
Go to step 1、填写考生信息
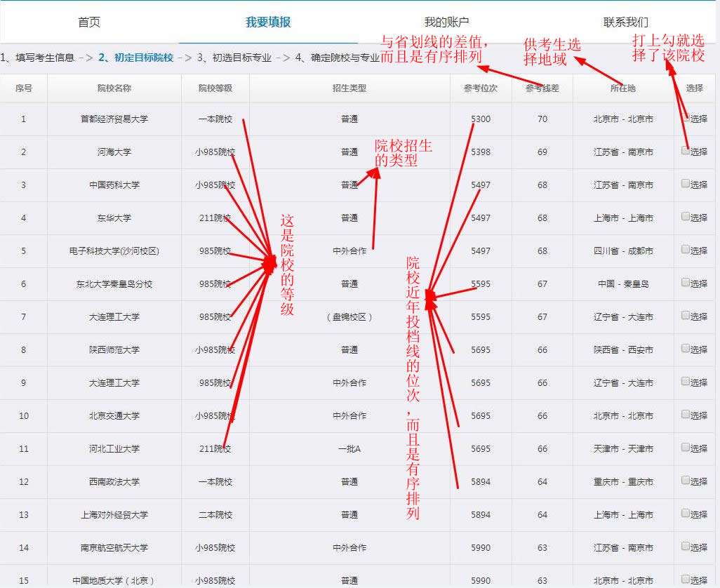tap(37, 58)
